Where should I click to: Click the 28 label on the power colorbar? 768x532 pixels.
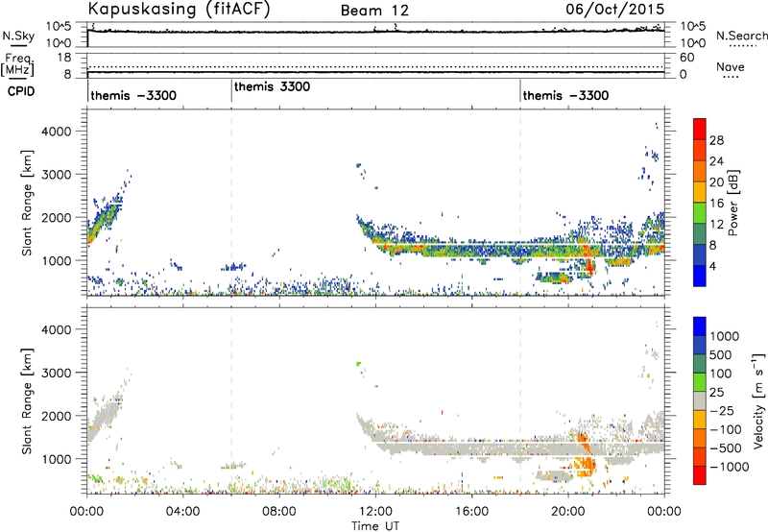tap(716, 140)
